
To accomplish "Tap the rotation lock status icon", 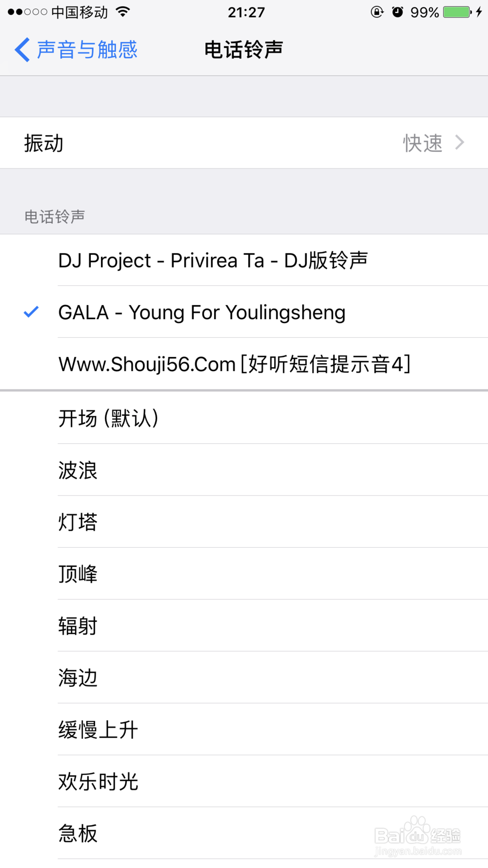I will coord(377,12).
